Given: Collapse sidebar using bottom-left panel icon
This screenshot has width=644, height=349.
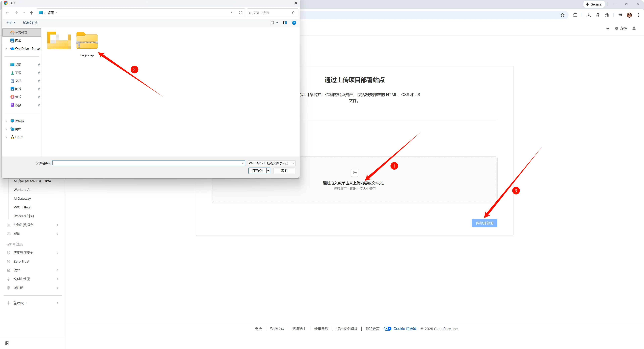Looking at the screenshot, I should coord(7,343).
